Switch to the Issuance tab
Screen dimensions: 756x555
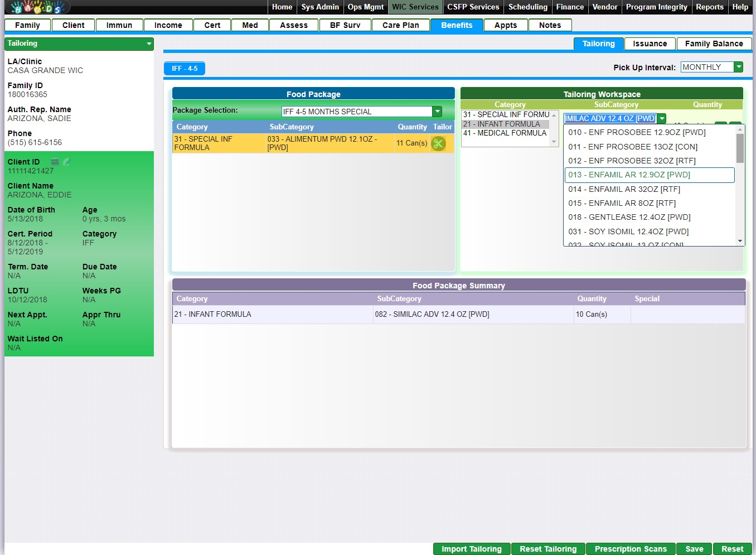point(650,44)
